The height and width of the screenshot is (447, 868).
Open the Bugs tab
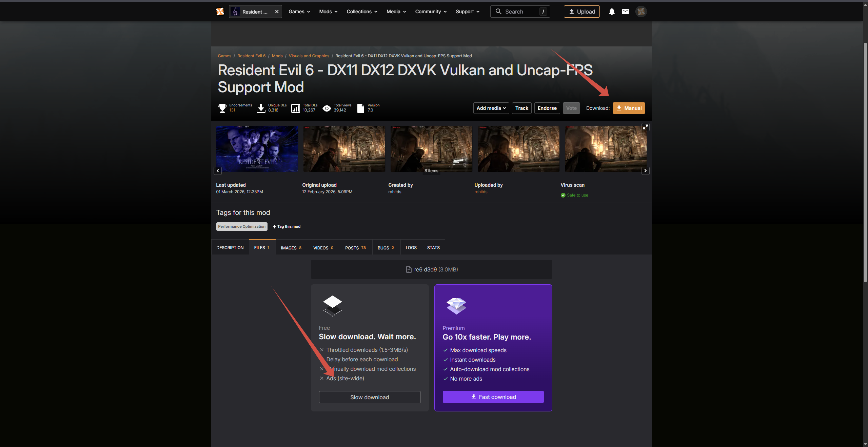pyautogui.click(x=386, y=248)
